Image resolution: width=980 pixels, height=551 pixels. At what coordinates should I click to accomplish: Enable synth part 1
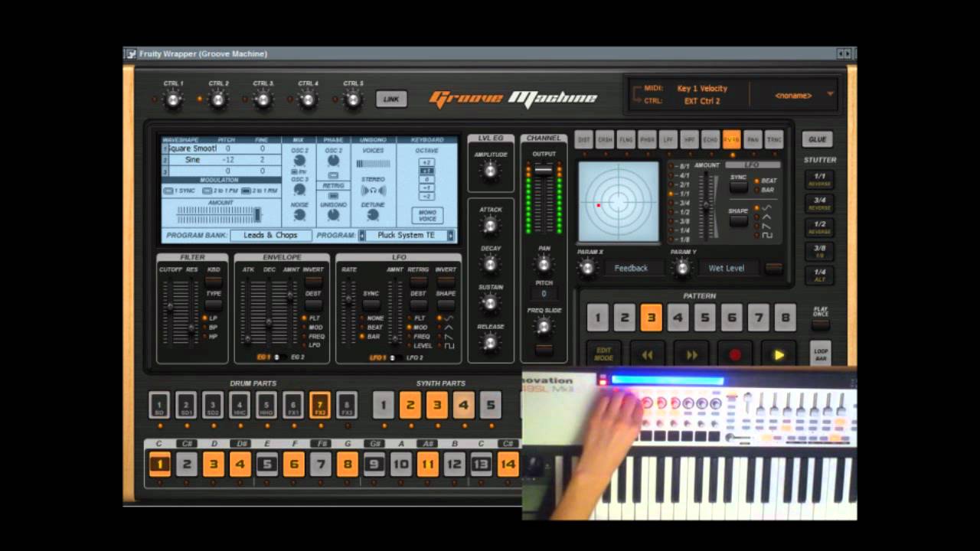[384, 405]
